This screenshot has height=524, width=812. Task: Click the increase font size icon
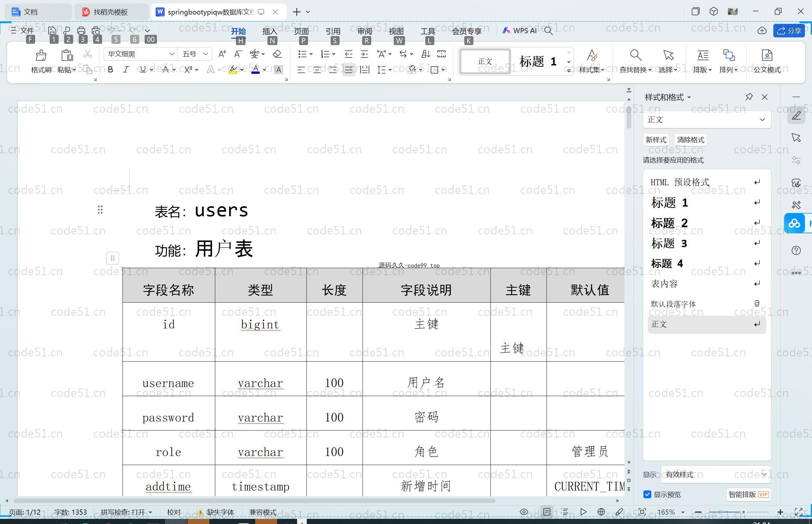[222, 54]
